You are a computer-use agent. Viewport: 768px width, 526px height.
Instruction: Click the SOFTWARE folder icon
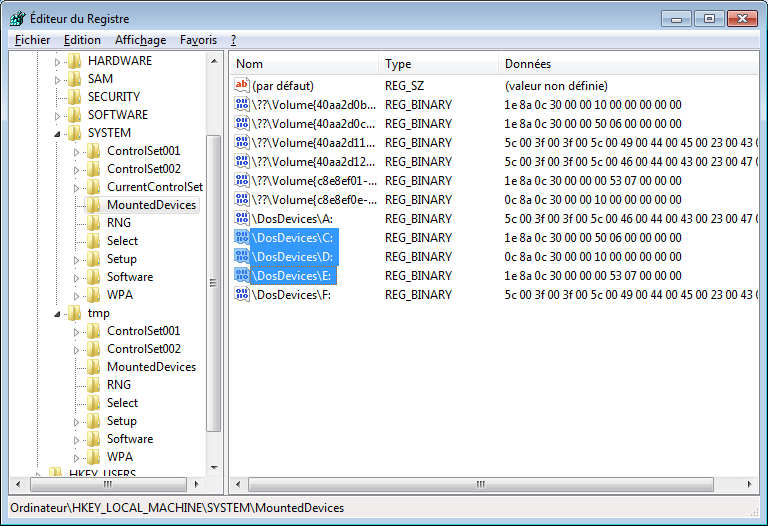coord(74,115)
